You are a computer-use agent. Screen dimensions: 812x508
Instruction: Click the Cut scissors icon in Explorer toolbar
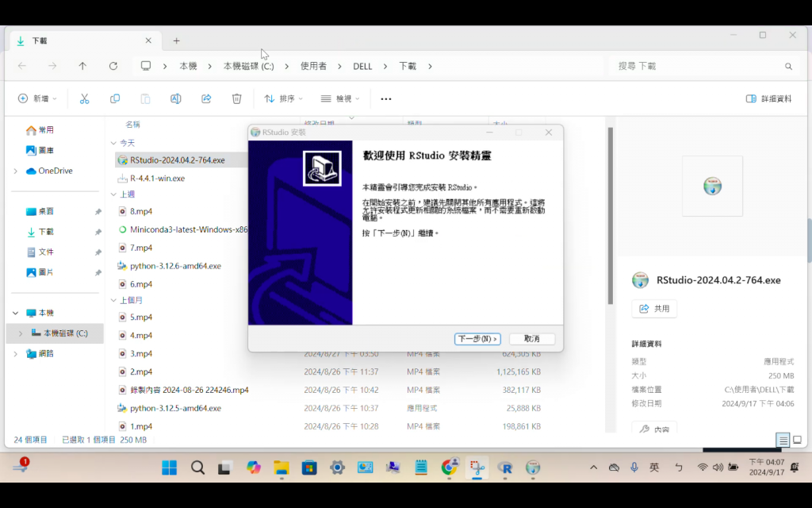click(84, 98)
